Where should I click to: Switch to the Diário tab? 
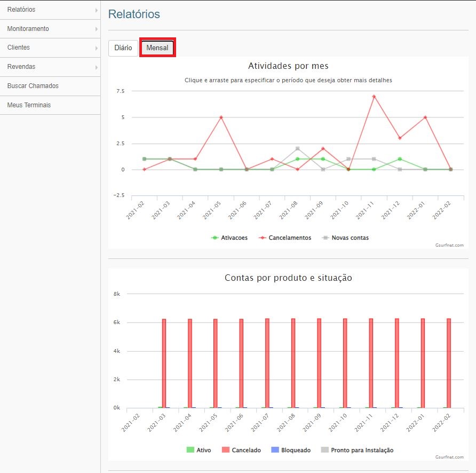pos(123,48)
